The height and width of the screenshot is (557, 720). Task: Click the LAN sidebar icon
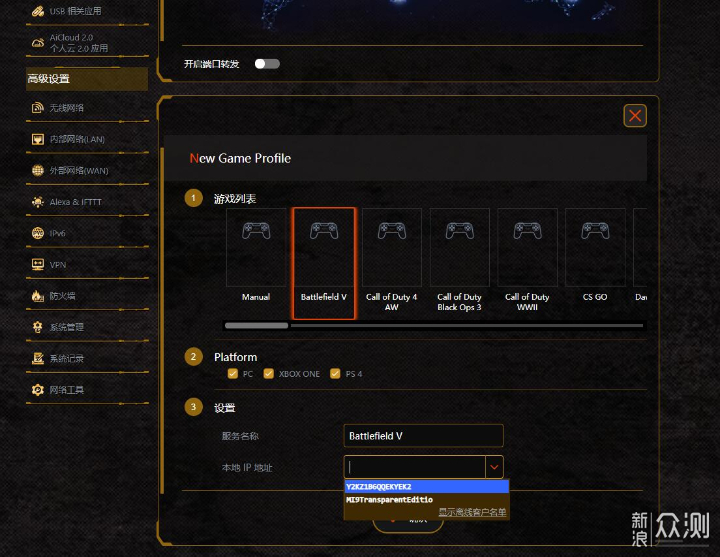38,139
